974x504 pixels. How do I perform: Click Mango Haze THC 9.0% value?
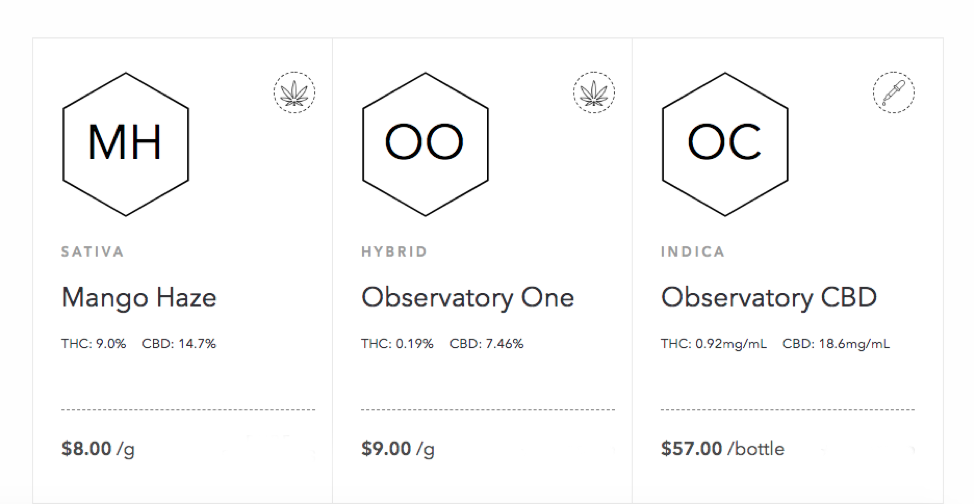tap(93, 344)
